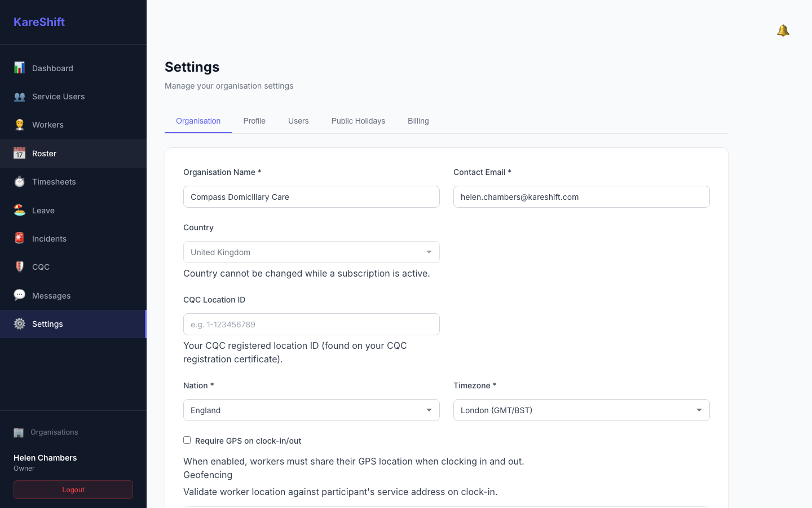
Task: Click the Incidents siren icon
Action: click(x=20, y=238)
